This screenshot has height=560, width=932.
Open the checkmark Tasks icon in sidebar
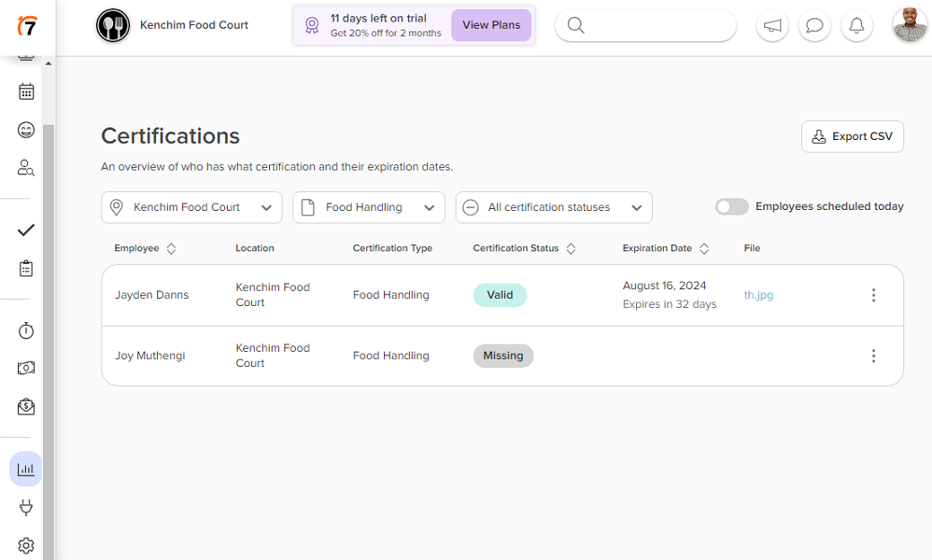coord(26,230)
